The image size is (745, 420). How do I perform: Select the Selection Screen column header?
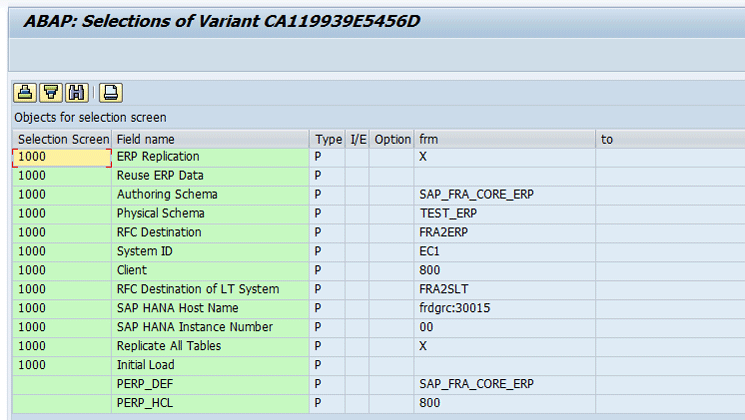click(62, 139)
